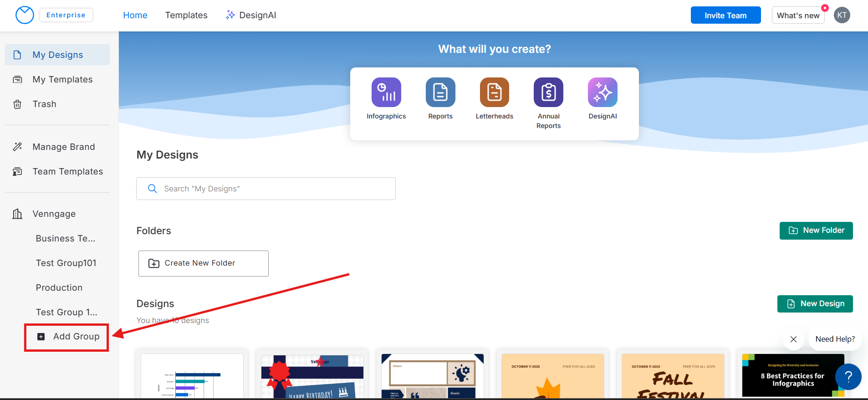Screen dimensions: 868x400
Task: Open the KT user avatar menu
Action: [842, 15]
